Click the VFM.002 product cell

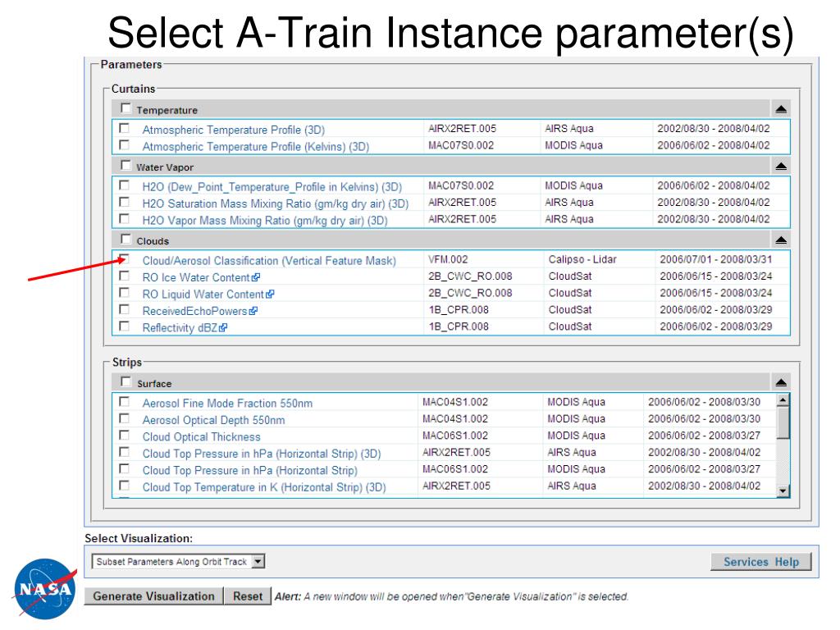448,259
